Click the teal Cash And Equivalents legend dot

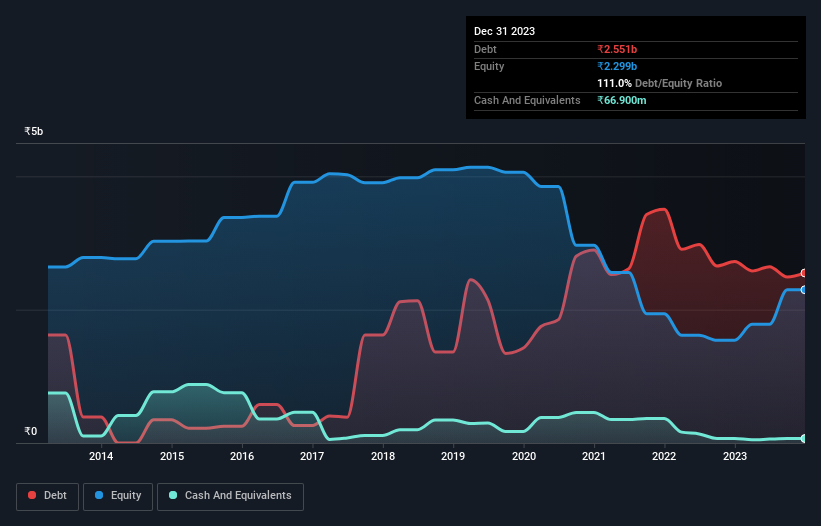point(173,495)
